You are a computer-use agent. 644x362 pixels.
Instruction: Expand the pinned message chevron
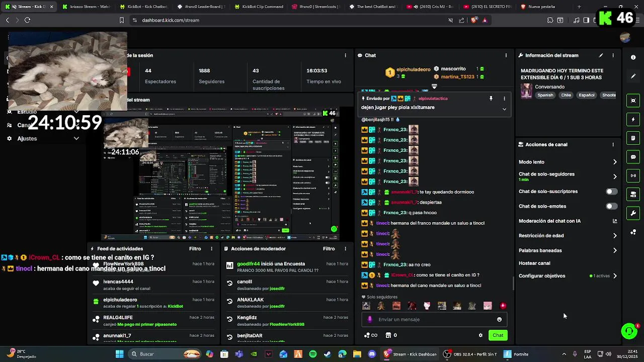504,109
